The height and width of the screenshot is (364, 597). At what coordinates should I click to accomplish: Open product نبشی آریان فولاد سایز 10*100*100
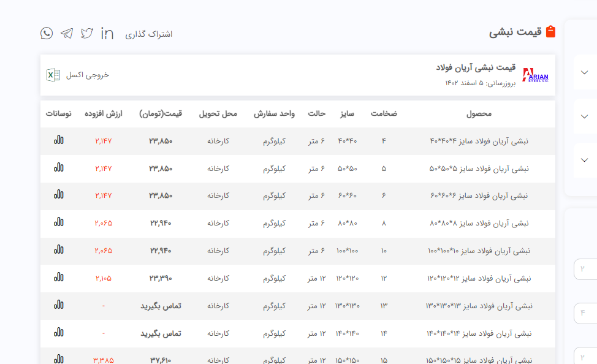[479, 251]
